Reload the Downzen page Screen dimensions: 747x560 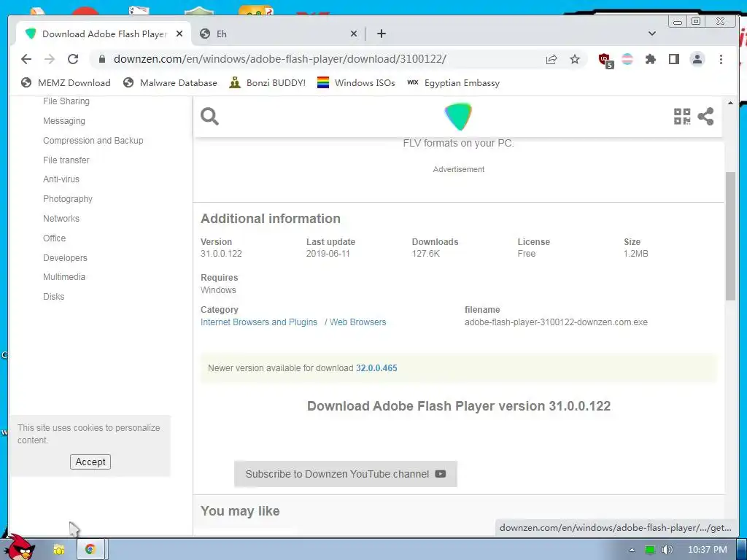73,59
